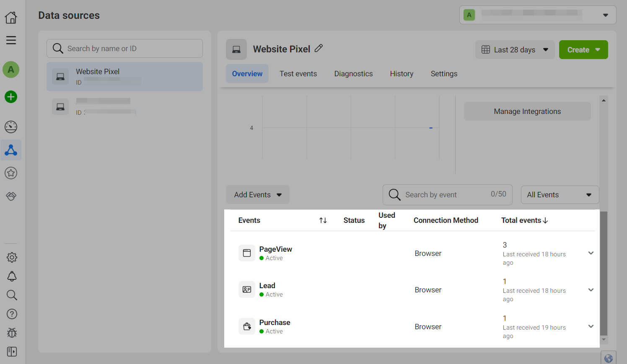
Task: Click the Search by event field
Action: click(x=444, y=195)
